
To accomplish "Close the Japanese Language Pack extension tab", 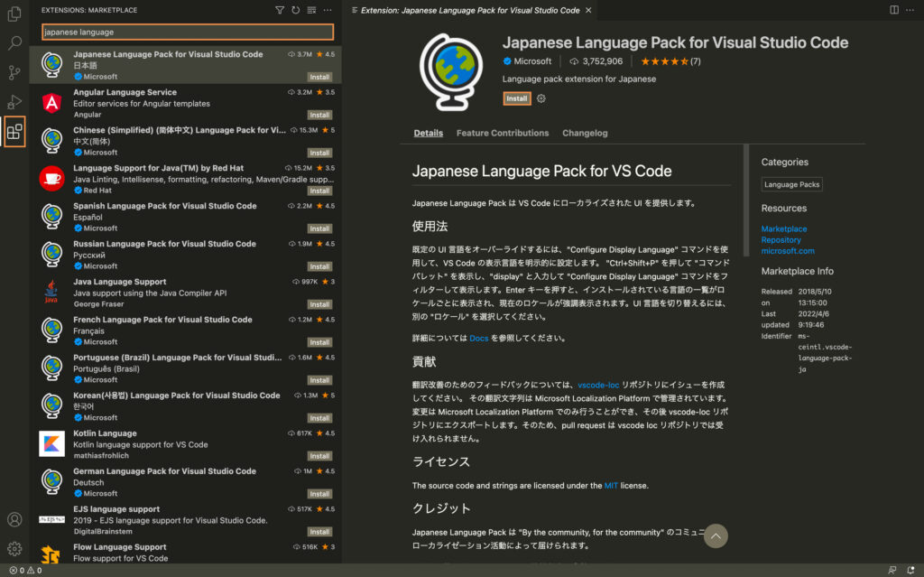I will pyautogui.click(x=588, y=10).
